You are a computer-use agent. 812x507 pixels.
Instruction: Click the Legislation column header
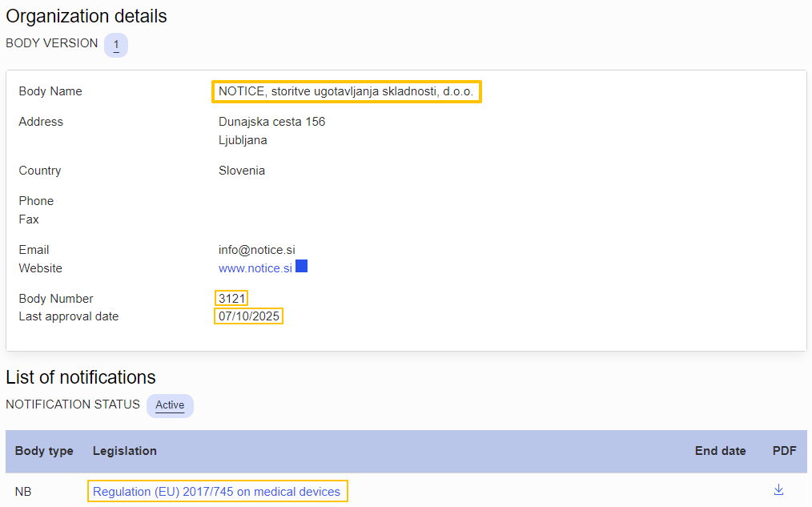(x=125, y=451)
